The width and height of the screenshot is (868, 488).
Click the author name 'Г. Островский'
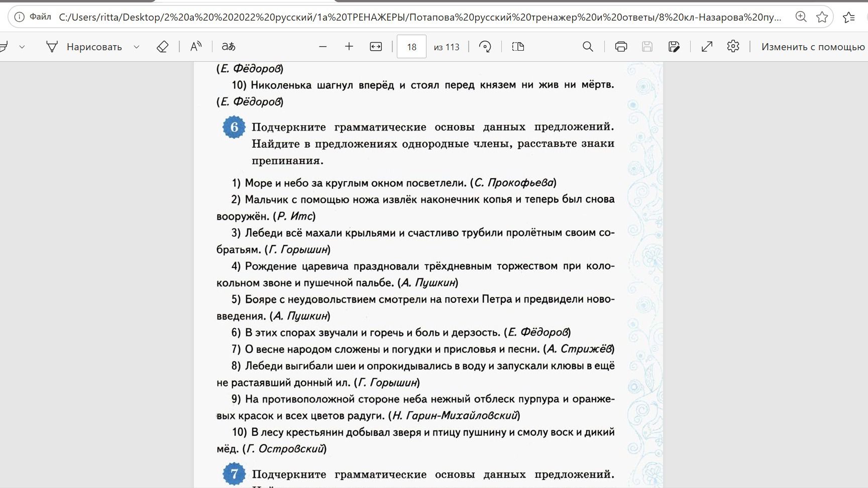[284, 449]
